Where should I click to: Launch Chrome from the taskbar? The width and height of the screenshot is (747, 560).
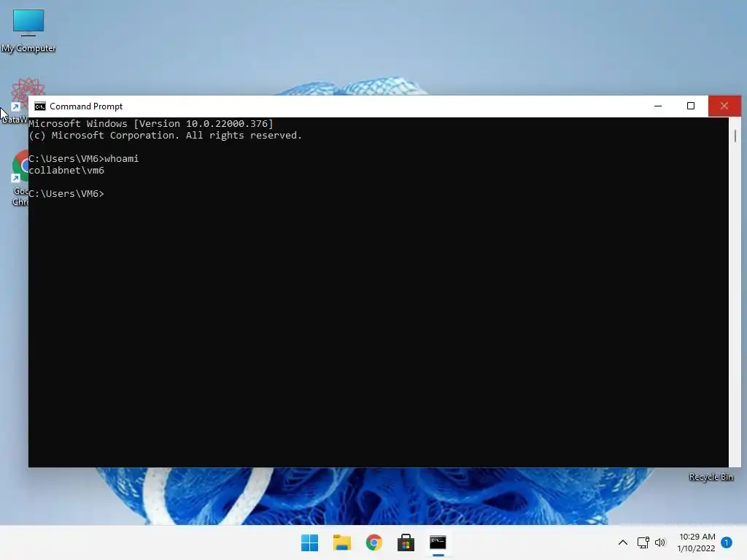tap(374, 542)
